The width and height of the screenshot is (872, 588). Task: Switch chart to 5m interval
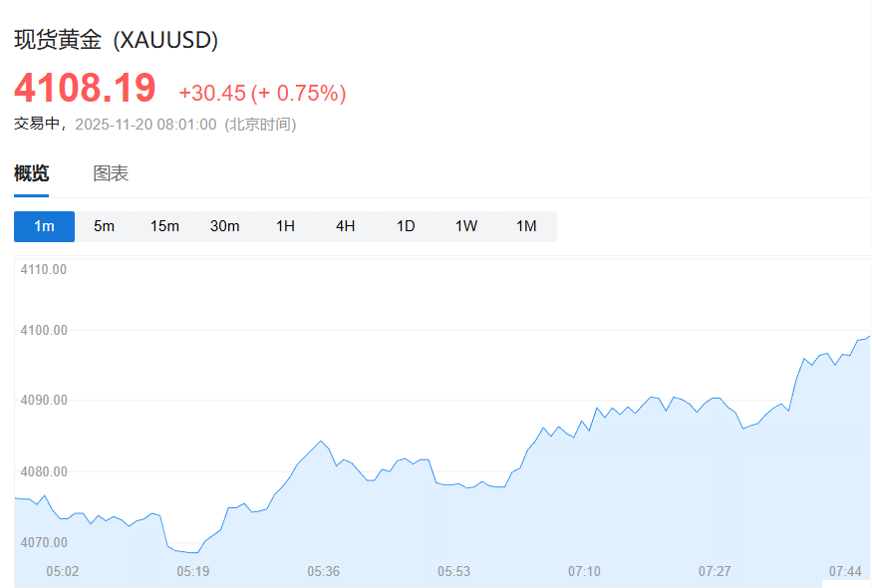[105, 226]
